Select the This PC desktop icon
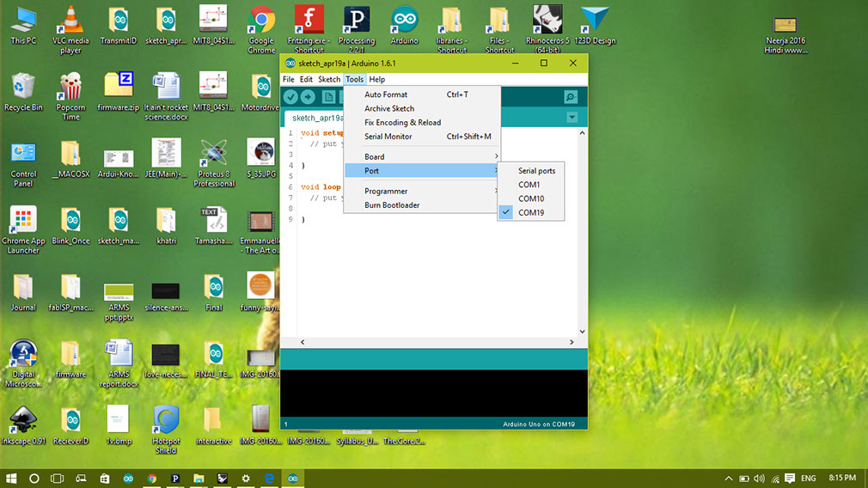The width and height of the screenshot is (868, 488). click(23, 26)
